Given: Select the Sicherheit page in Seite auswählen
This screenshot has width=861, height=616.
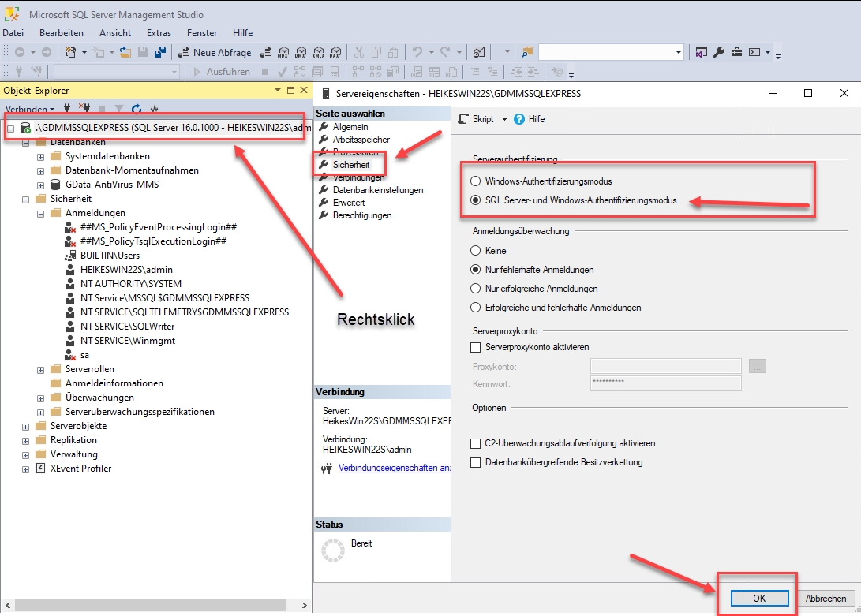Looking at the screenshot, I should click(x=351, y=165).
